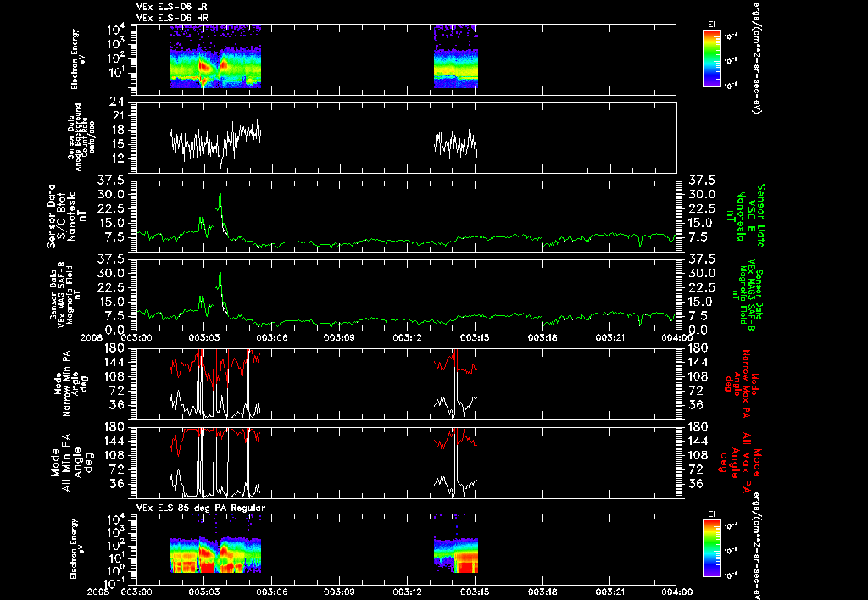Click "003:21" on the bottom time axis
The height and width of the screenshot is (600, 868).
pos(610,592)
